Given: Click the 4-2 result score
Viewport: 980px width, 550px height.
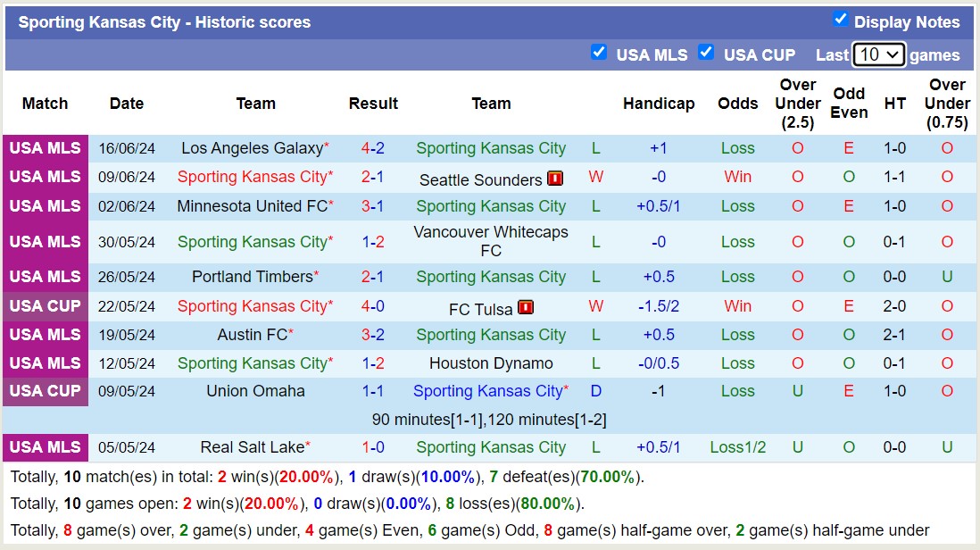Looking at the screenshot, I should (373, 148).
